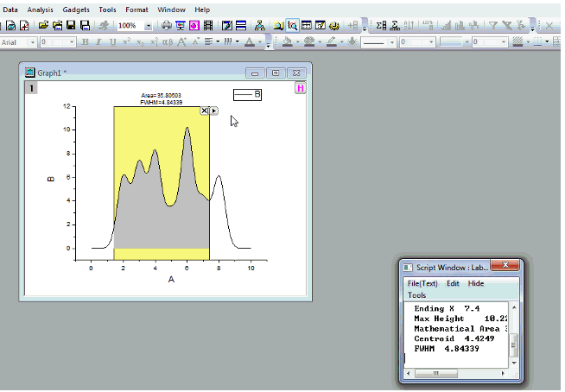565x392 pixels.
Task: Toggle Subscript x₂ formatting
Action: 140,42
